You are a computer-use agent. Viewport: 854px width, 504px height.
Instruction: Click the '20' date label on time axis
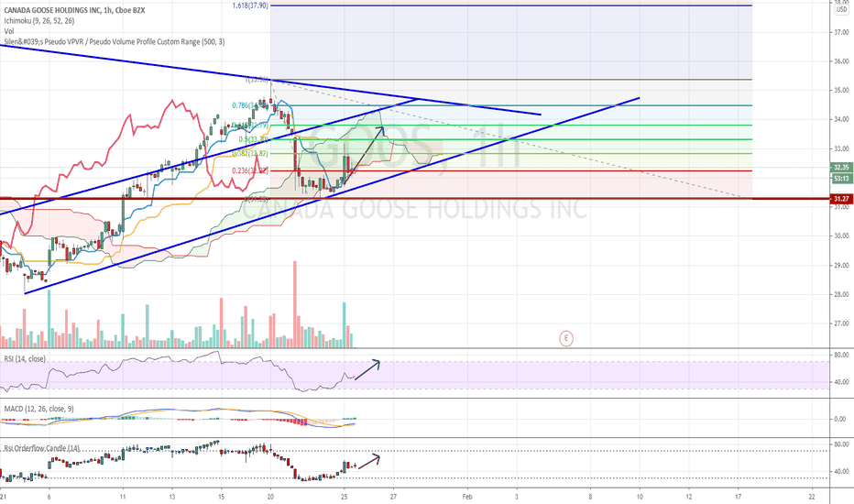click(270, 497)
